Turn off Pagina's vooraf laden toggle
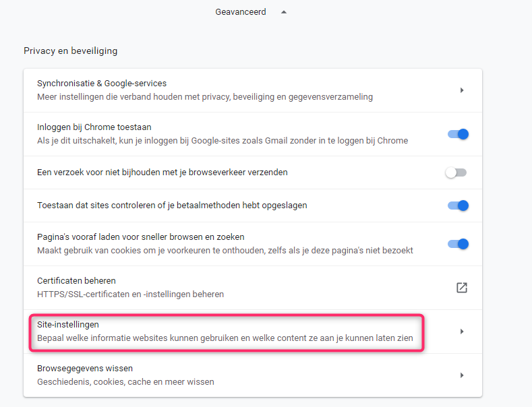The height and width of the screenshot is (407, 532). click(x=458, y=244)
